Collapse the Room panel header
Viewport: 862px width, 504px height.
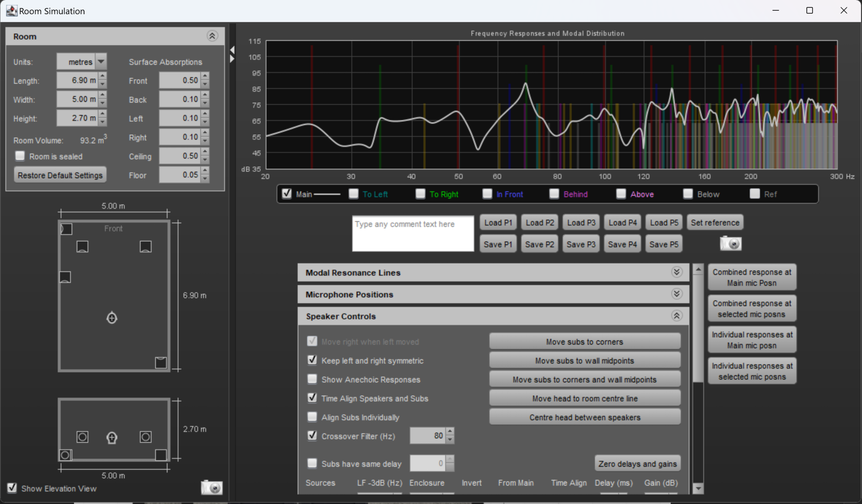212,36
